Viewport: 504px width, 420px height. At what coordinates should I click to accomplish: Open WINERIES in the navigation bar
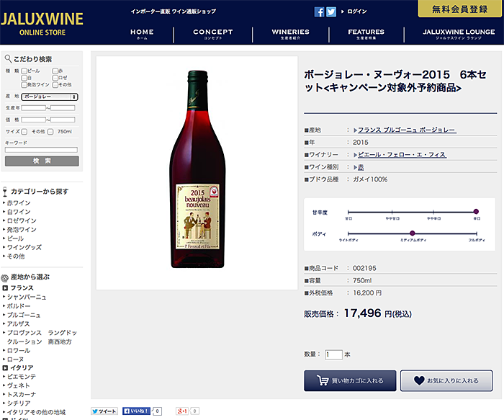pyautogui.click(x=291, y=34)
